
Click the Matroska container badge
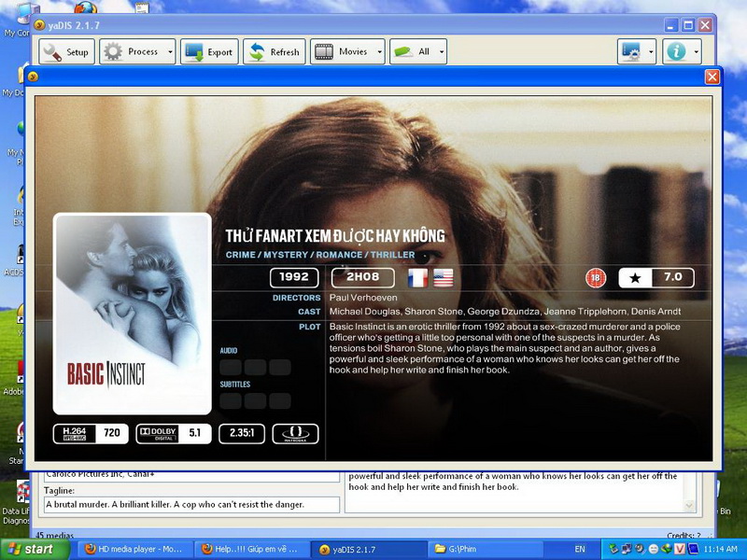(x=295, y=433)
